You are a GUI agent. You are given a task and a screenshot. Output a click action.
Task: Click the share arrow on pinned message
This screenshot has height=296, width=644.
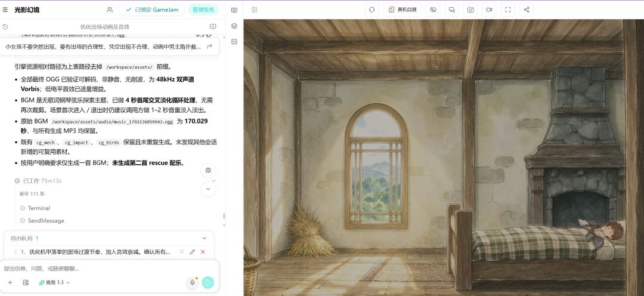[209, 47]
